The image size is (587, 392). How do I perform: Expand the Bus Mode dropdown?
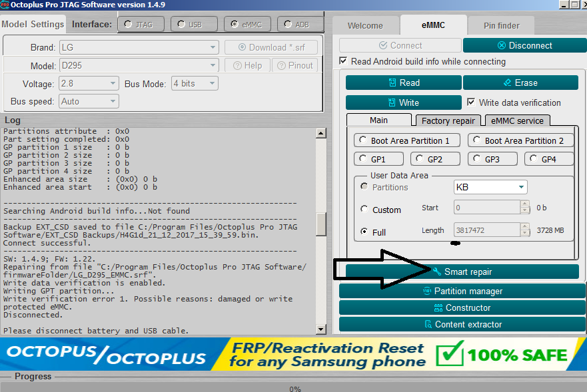[x=195, y=83]
